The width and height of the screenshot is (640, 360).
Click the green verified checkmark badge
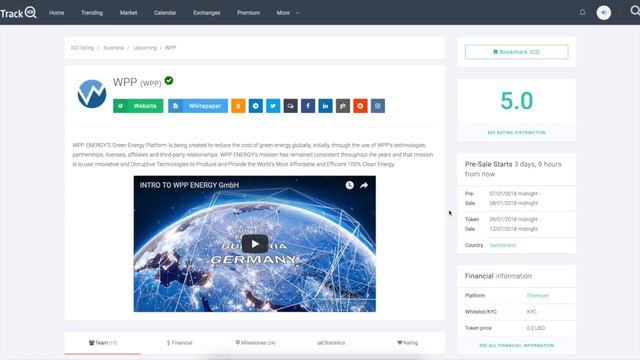tap(169, 81)
